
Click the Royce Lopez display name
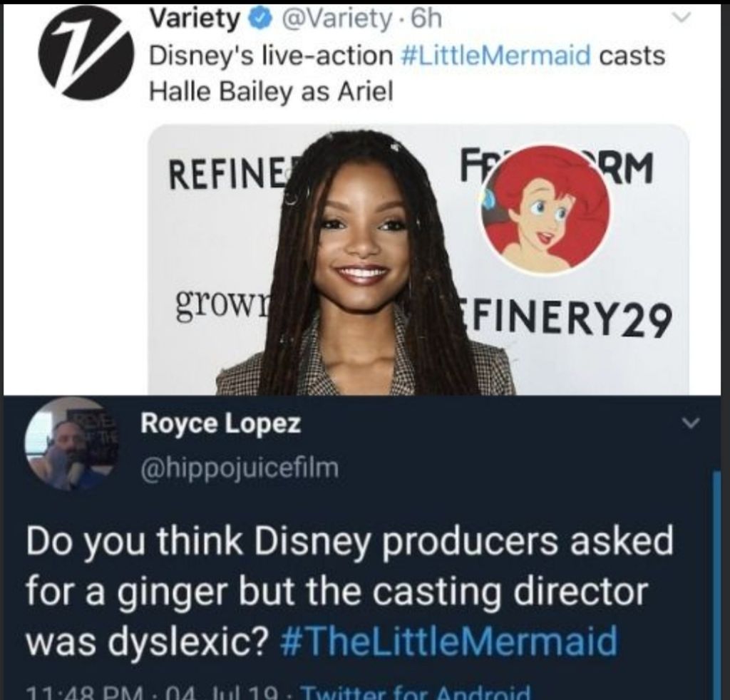coord(220,424)
